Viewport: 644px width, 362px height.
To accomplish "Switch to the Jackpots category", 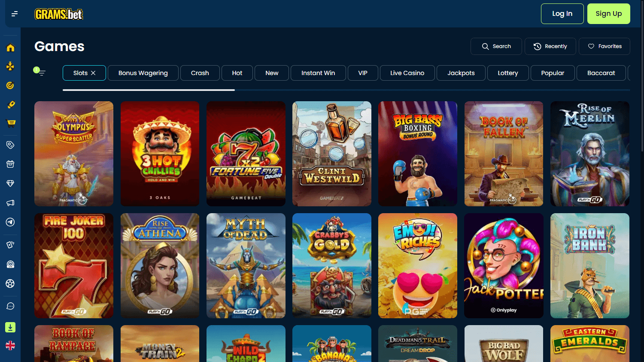I will pyautogui.click(x=461, y=73).
